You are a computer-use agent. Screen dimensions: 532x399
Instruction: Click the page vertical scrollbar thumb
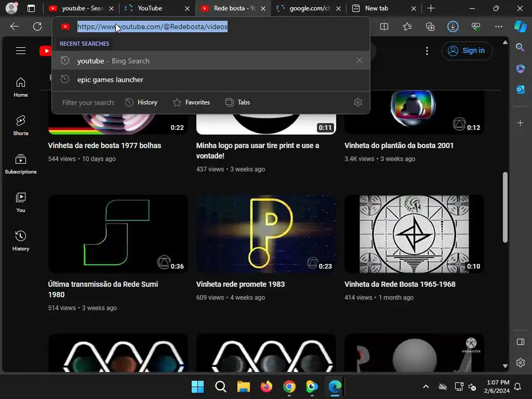tap(505, 207)
